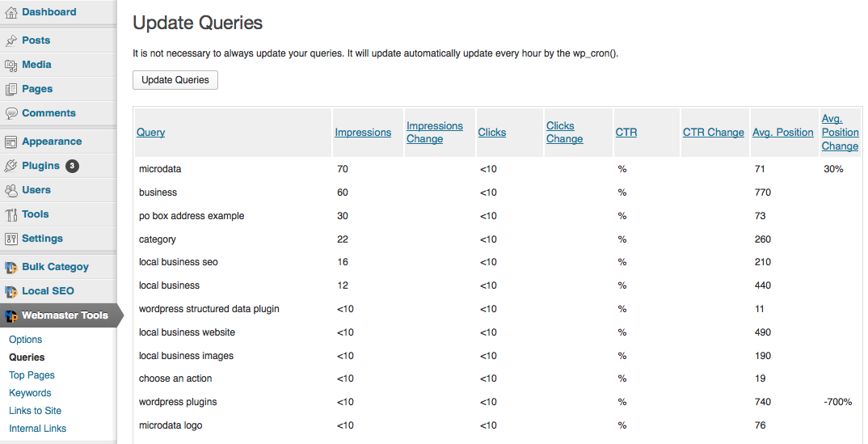Click the Dashboard house icon
868x444 pixels.
click(11, 13)
